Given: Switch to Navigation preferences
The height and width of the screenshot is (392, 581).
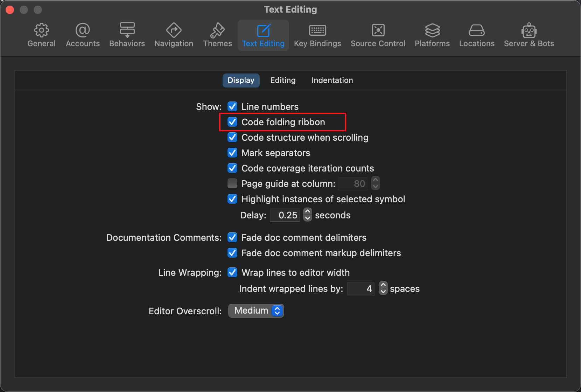Looking at the screenshot, I should 174,34.
